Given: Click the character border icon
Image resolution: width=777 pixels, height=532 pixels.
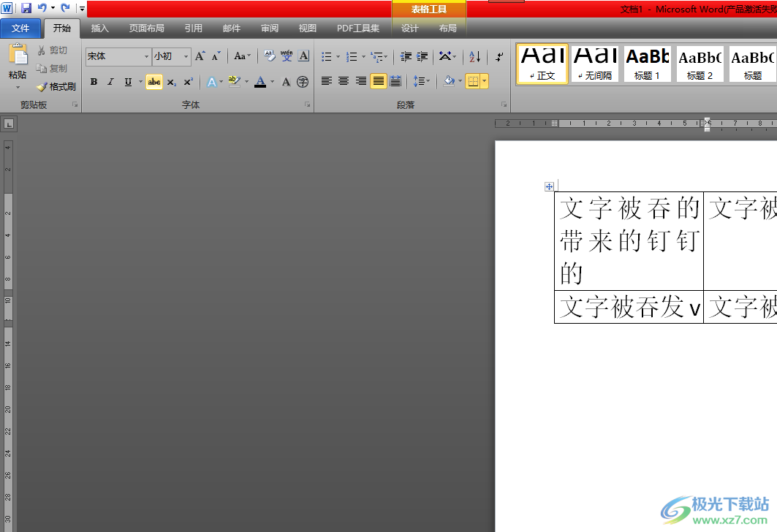Looking at the screenshot, I should [304, 56].
